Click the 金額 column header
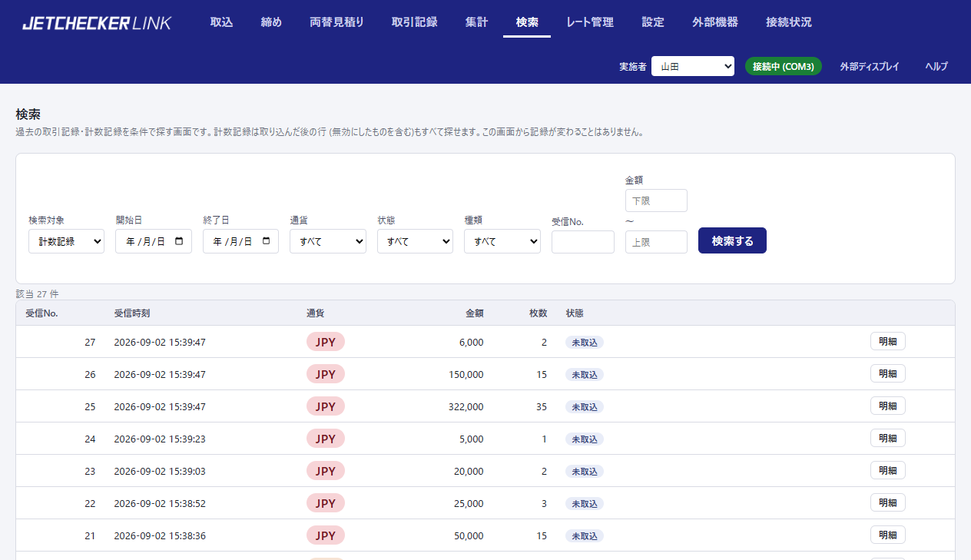This screenshot has width=971, height=560. 475,313
